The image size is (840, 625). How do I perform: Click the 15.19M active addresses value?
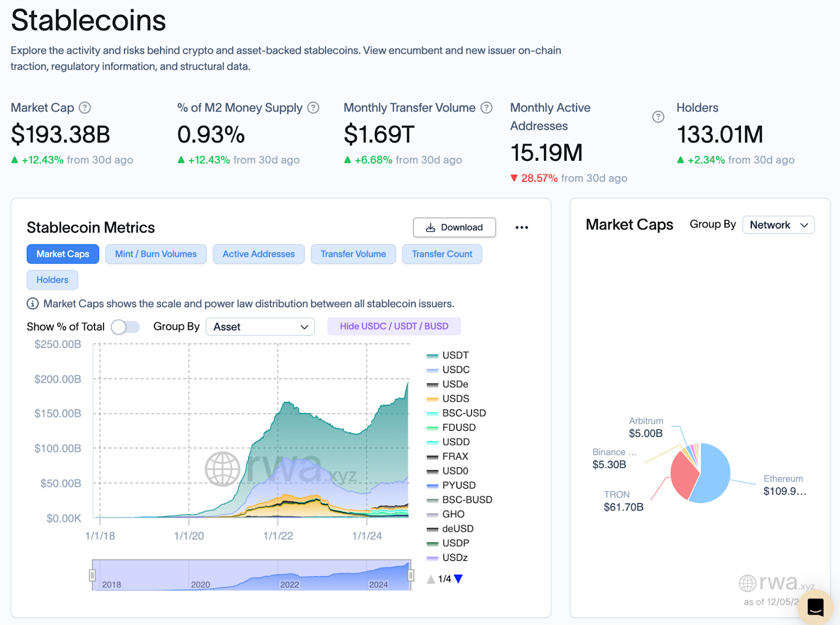click(547, 153)
